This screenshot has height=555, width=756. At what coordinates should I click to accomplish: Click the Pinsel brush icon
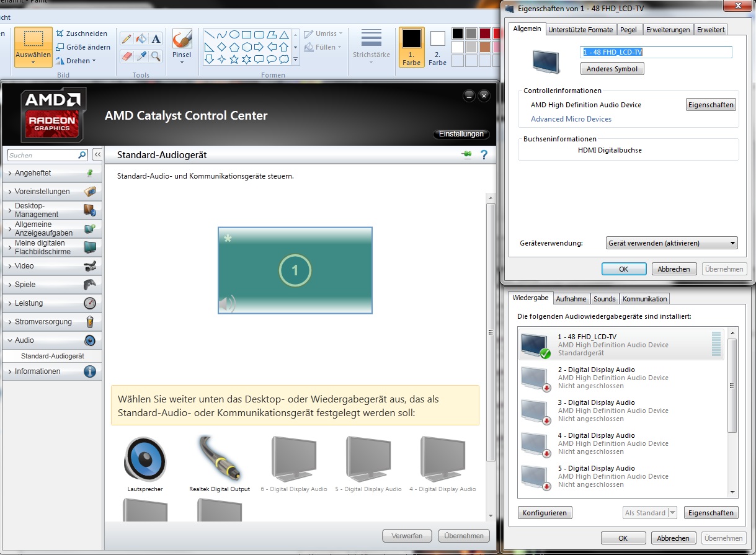(182, 39)
